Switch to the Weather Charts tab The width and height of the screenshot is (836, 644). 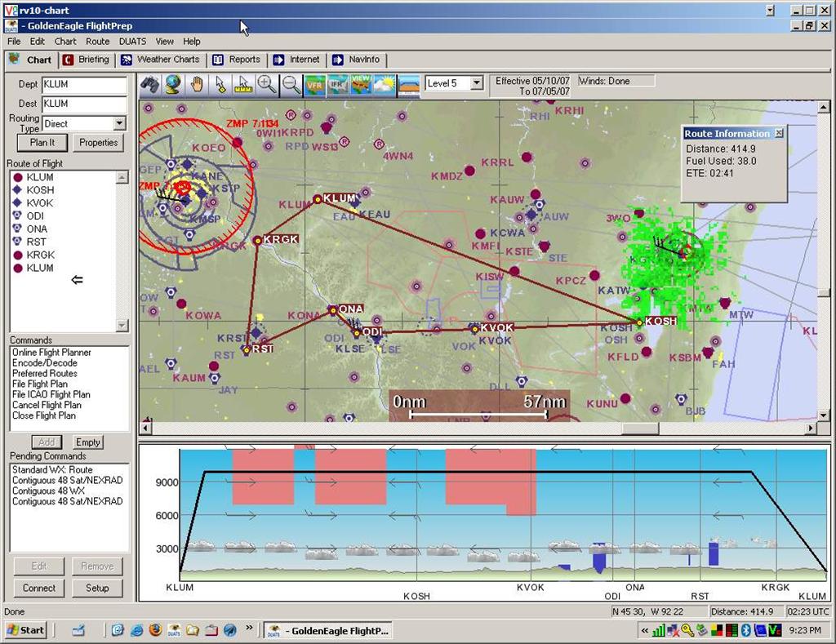(161, 60)
